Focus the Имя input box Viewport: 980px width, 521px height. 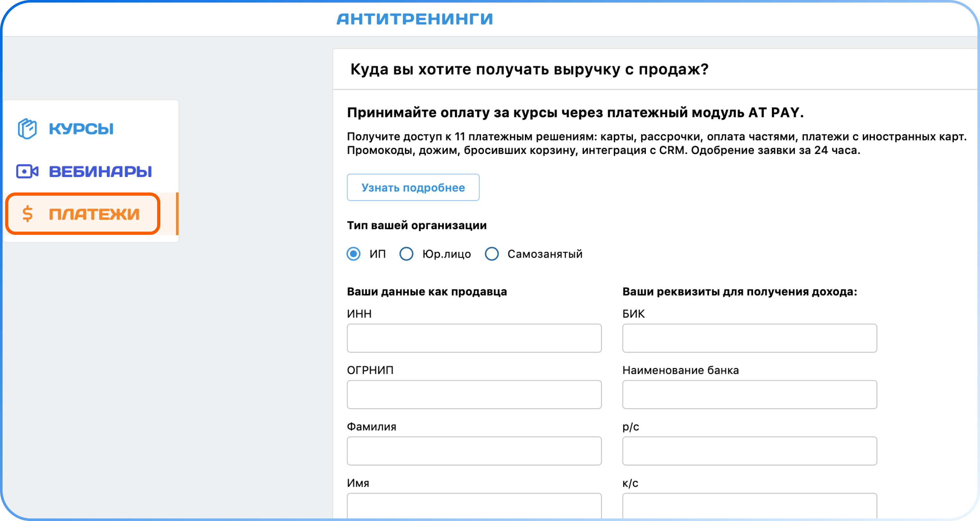[474, 505]
